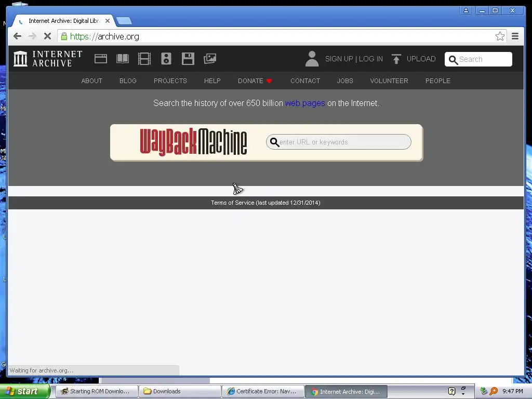Open the Texts book icon
Image resolution: width=532 pixels, height=399 pixels.
coord(123,59)
